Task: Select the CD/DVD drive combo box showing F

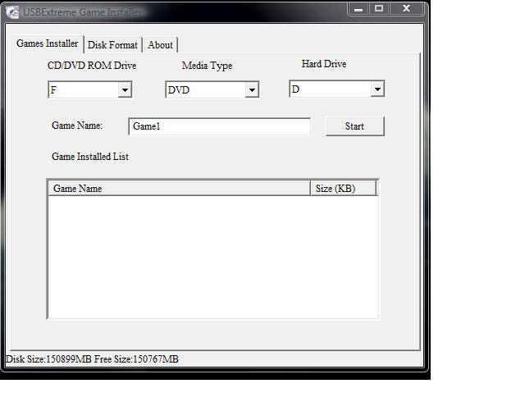Action: pyautogui.click(x=90, y=89)
